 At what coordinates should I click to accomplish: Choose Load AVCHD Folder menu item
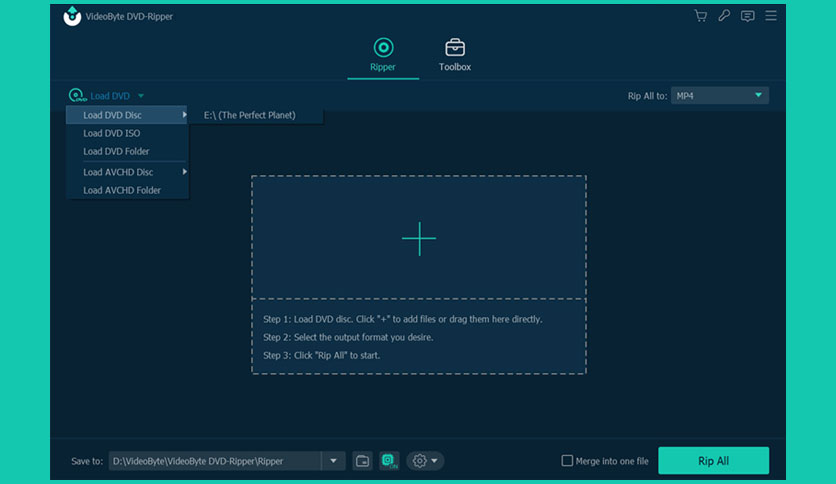click(x=127, y=190)
